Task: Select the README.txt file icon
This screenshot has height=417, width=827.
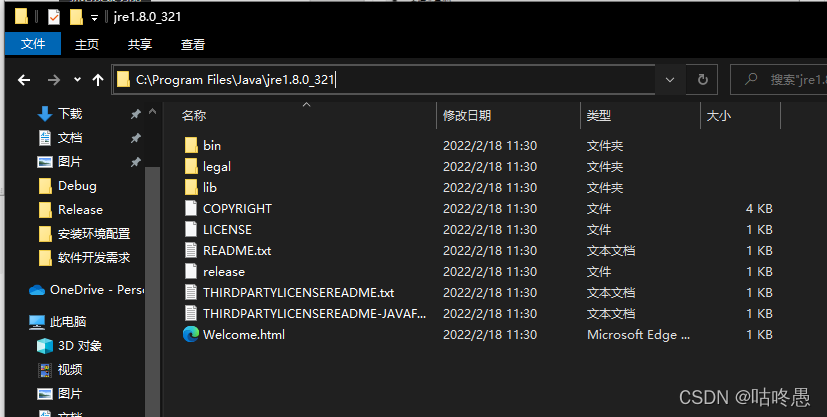Action: click(x=191, y=250)
